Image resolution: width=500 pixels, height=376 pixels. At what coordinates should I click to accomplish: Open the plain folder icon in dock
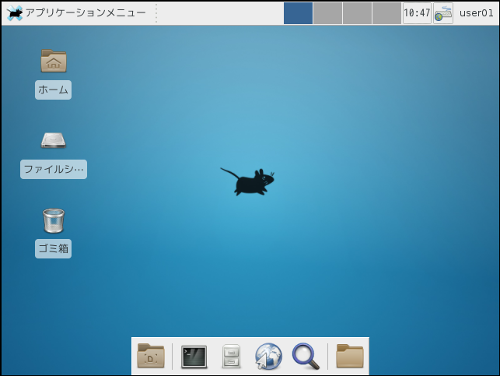tap(350, 356)
